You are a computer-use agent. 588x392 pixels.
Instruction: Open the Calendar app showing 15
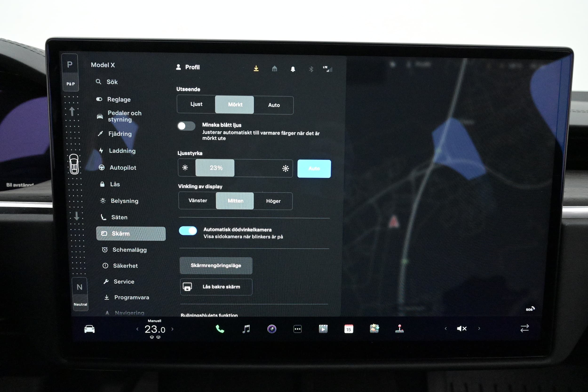(x=349, y=329)
